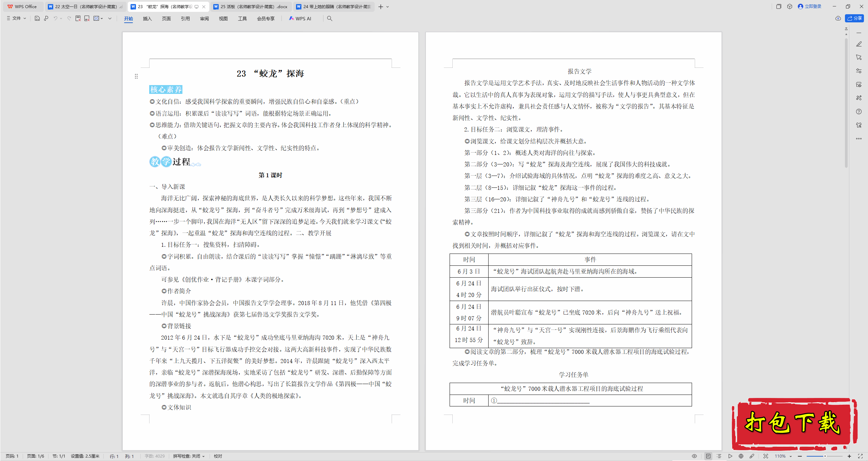Open the 视图 ribbon tab
The image size is (868, 461).
223,19
